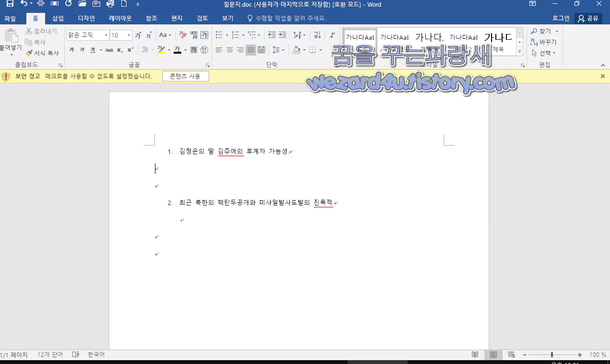Click the 콘텐츠 사용 security button

click(x=186, y=76)
